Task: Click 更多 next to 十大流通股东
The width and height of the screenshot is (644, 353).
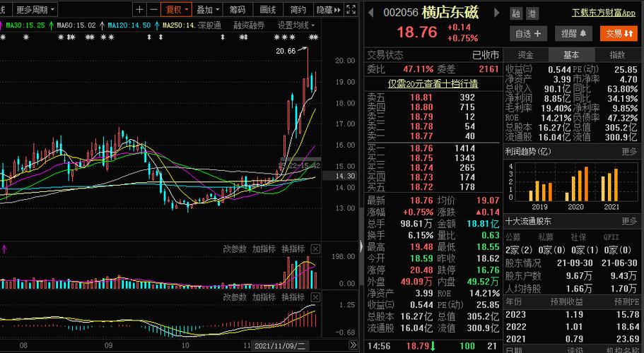Action: [629, 222]
